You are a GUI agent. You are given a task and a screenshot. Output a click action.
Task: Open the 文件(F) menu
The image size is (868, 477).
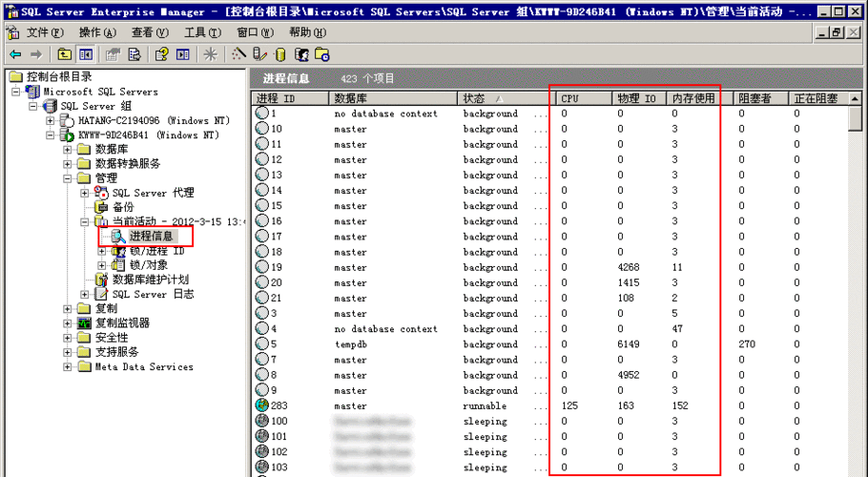point(45,32)
